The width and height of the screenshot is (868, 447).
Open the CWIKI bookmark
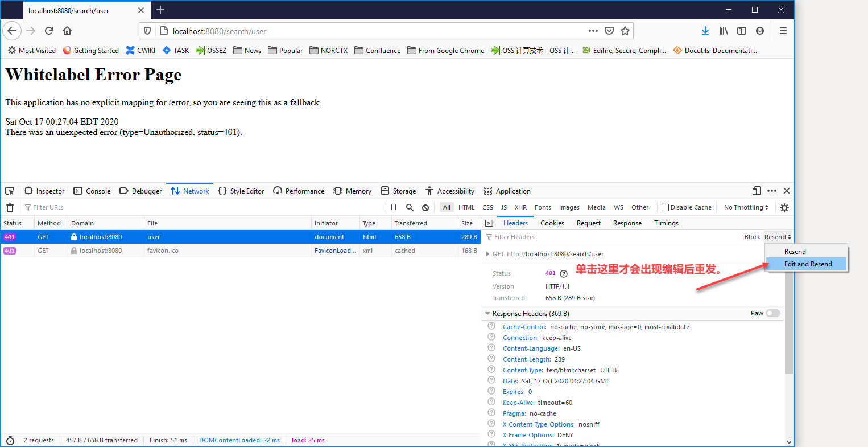tap(140, 50)
